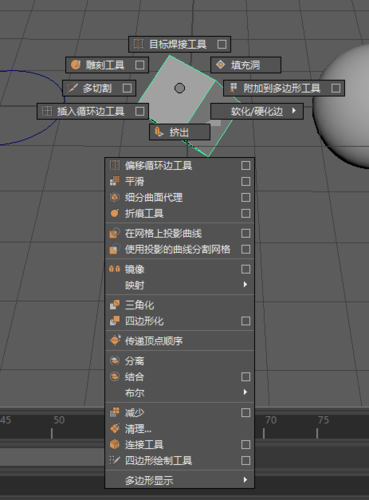This screenshot has height=500, width=369.
Task: Click the 在网格上投影曲线 icon
Action: 115,233
